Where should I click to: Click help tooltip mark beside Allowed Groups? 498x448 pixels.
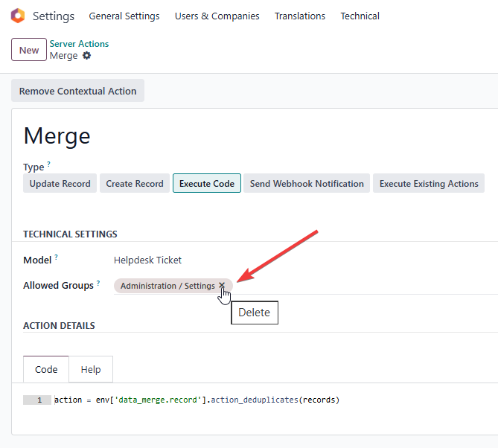98,283
